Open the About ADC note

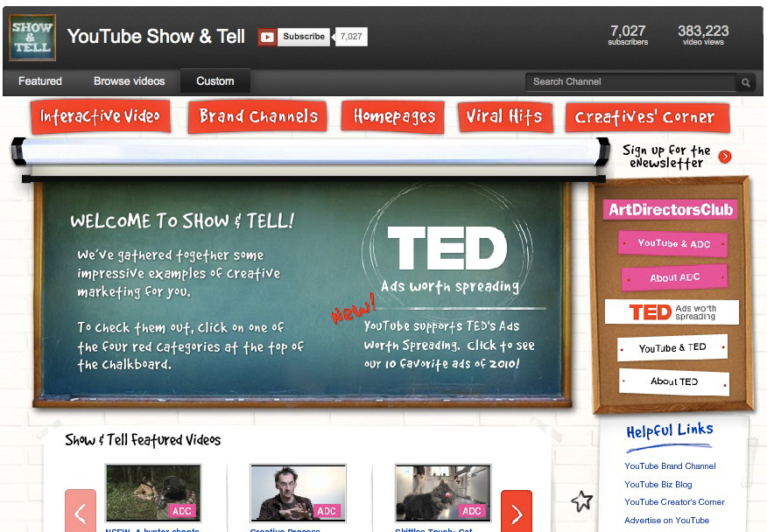point(674,277)
